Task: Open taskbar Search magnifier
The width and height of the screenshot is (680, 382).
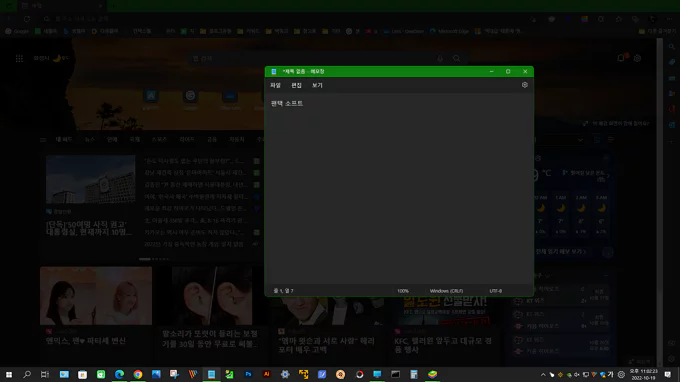Action: click(x=27, y=374)
